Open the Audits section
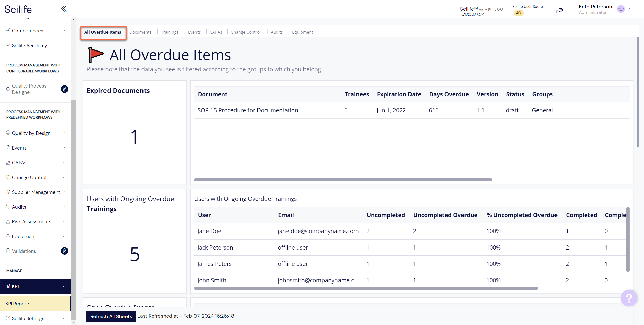 [x=19, y=207]
